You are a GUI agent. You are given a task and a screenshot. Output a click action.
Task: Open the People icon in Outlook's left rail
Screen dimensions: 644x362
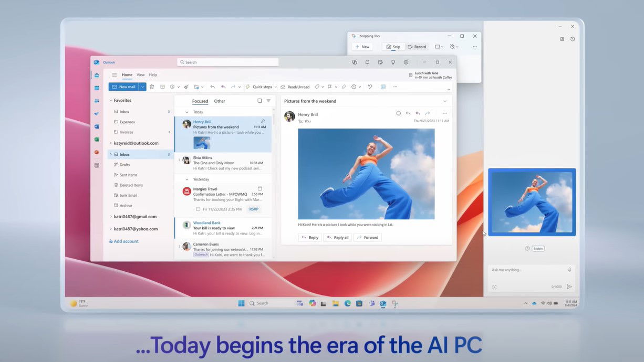point(97,101)
